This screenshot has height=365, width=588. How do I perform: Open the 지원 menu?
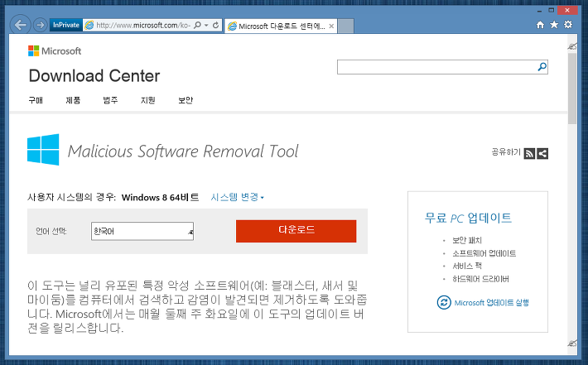tap(148, 100)
